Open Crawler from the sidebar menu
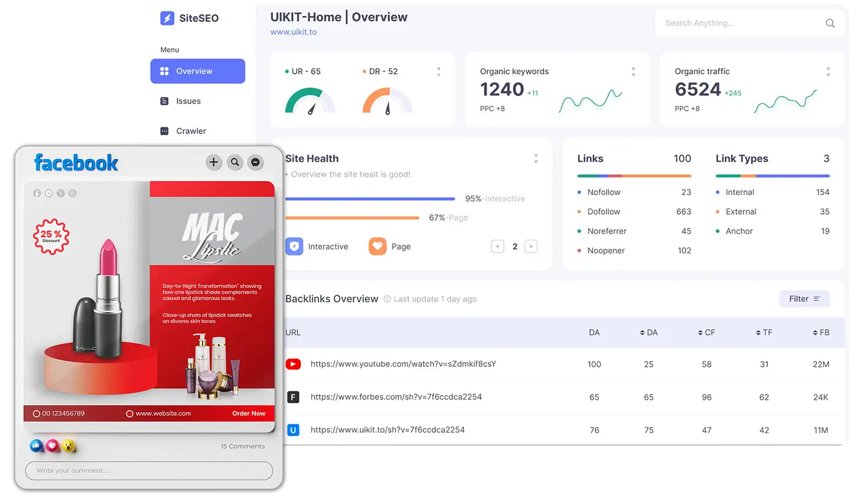Screen dimensions: 857x504 pyautogui.click(x=190, y=131)
